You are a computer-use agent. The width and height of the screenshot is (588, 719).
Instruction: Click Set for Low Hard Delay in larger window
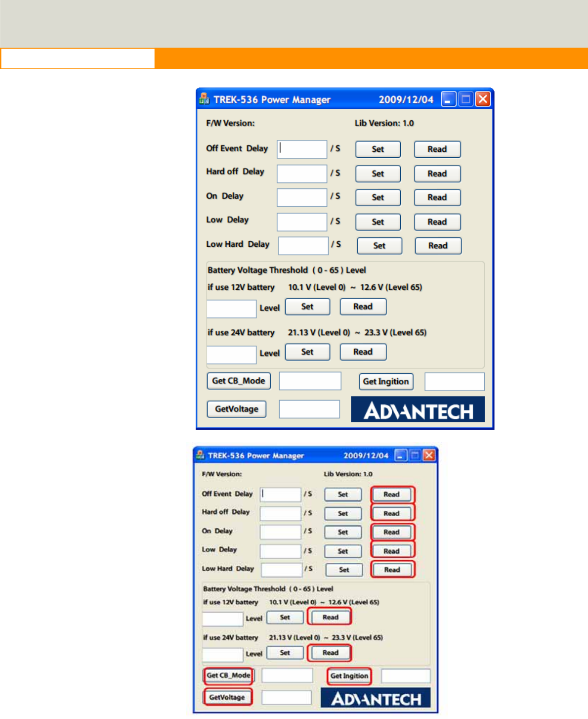tap(379, 246)
